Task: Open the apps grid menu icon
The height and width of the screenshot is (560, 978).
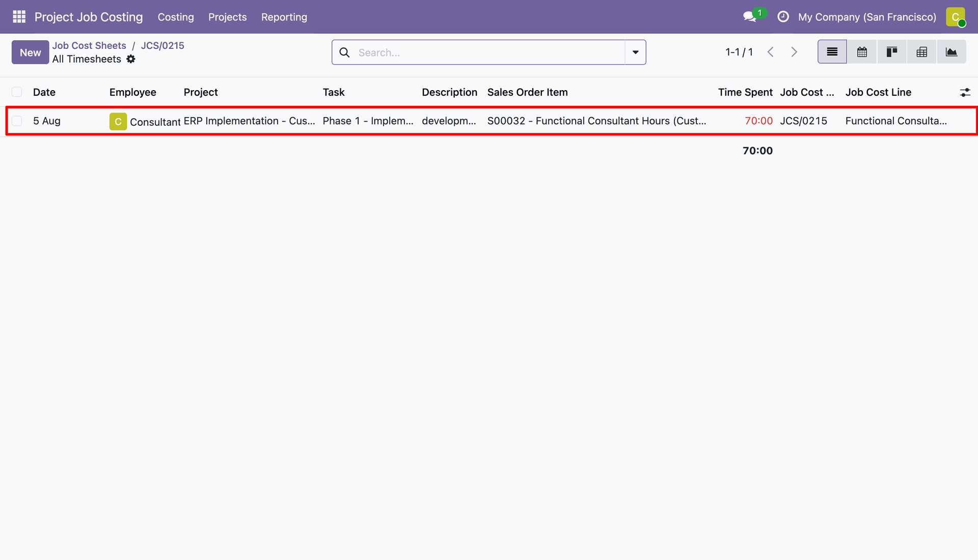Action: (19, 17)
